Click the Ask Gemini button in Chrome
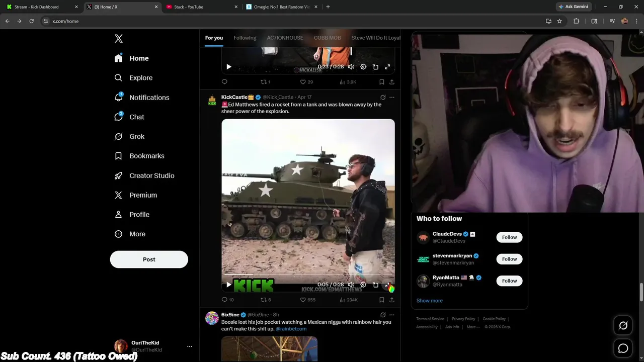Viewport: 644px width, 362px height. (x=573, y=7)
